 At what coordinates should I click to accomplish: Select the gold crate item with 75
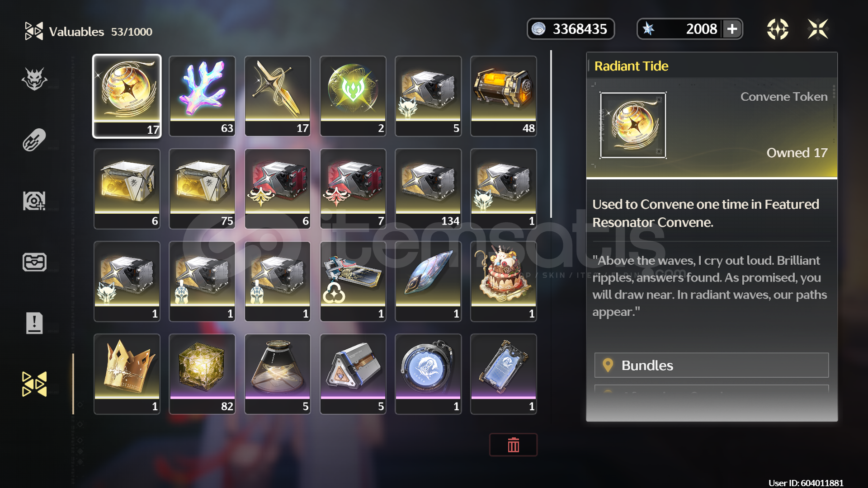(x=202, y=188)
